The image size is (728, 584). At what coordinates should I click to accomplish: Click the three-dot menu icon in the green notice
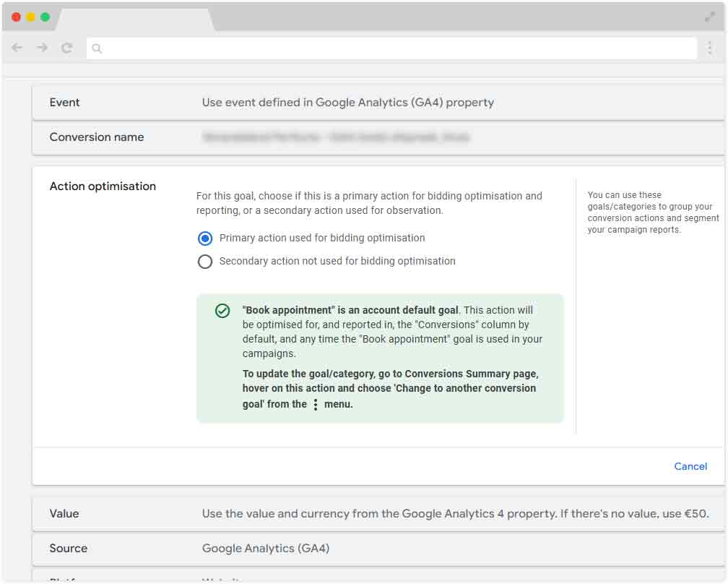pos(316,405)
